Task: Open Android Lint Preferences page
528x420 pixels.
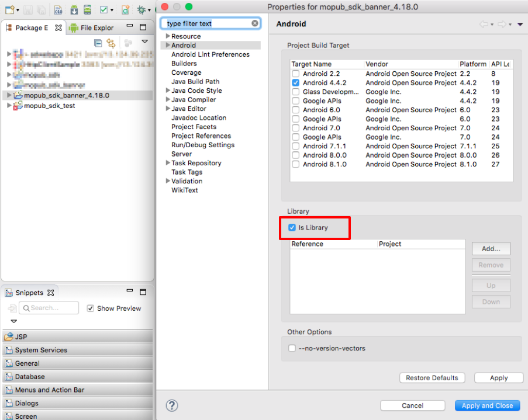Action: coord(210,54)
